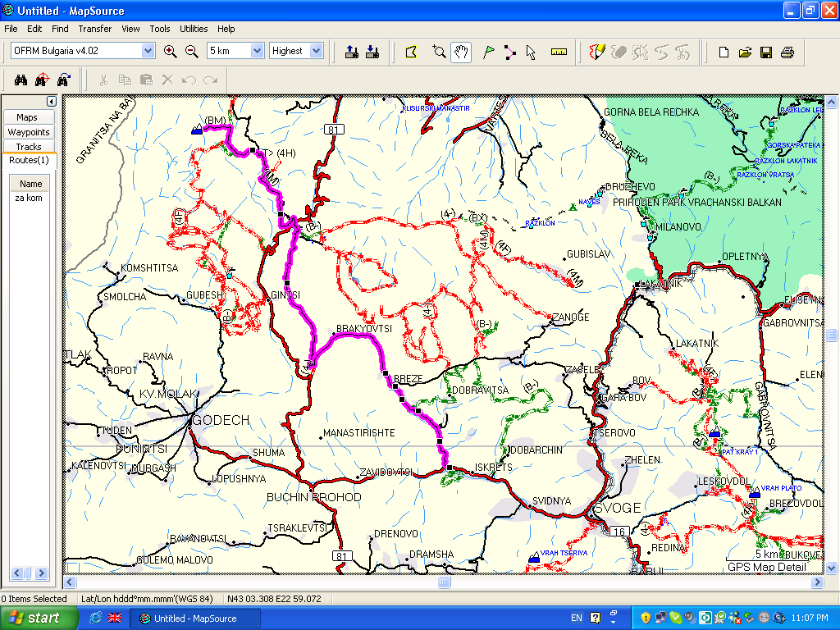Click Find Places binoculars icon
This screenshot has height=630, width=840.
coord(21,80)
